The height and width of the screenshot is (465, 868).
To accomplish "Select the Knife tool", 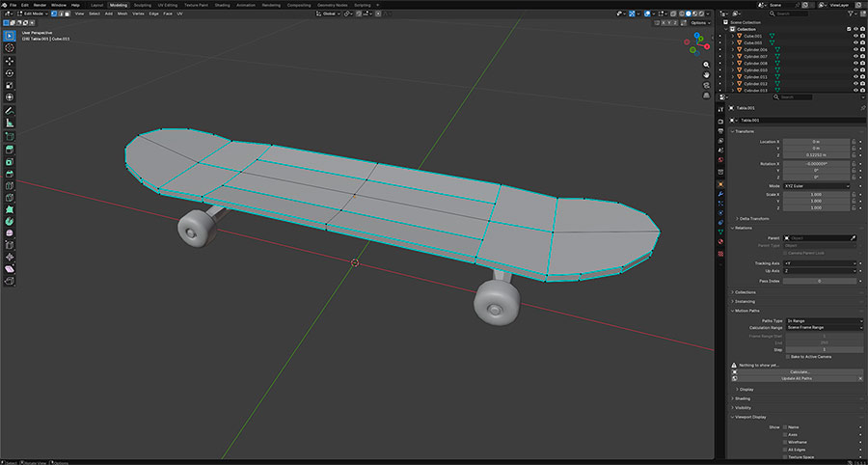I will (10, 198).
